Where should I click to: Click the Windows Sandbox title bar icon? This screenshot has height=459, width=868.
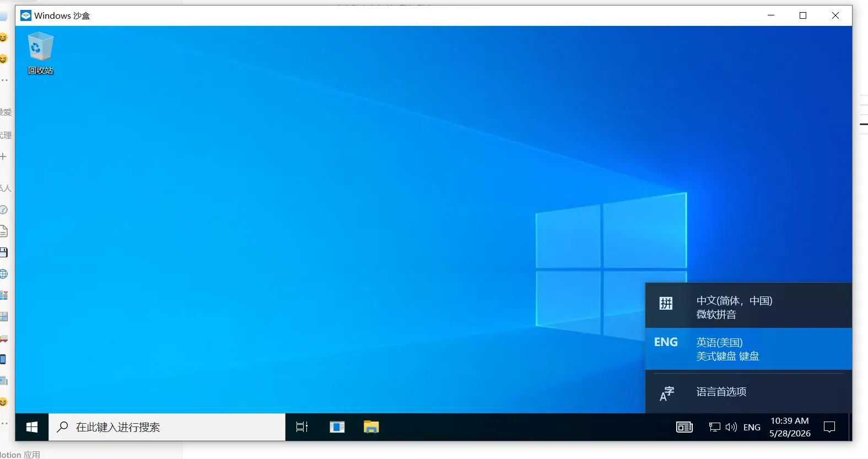pyautogui.click(x=26, y=15)
